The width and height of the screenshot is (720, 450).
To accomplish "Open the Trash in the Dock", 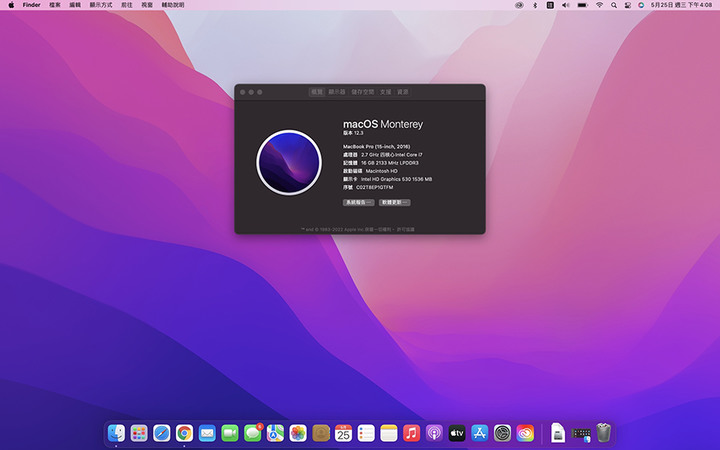I will click(x=603, y=433).
